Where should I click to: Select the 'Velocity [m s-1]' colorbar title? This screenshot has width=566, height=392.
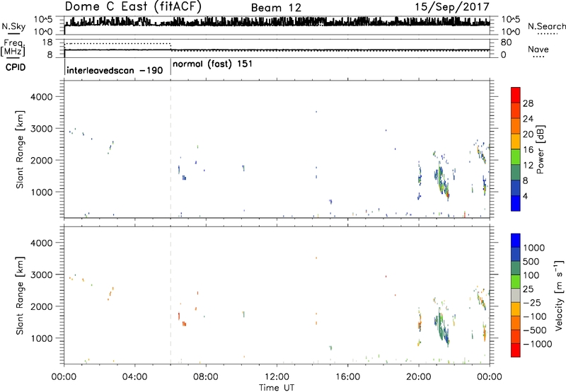coord(559,295)
